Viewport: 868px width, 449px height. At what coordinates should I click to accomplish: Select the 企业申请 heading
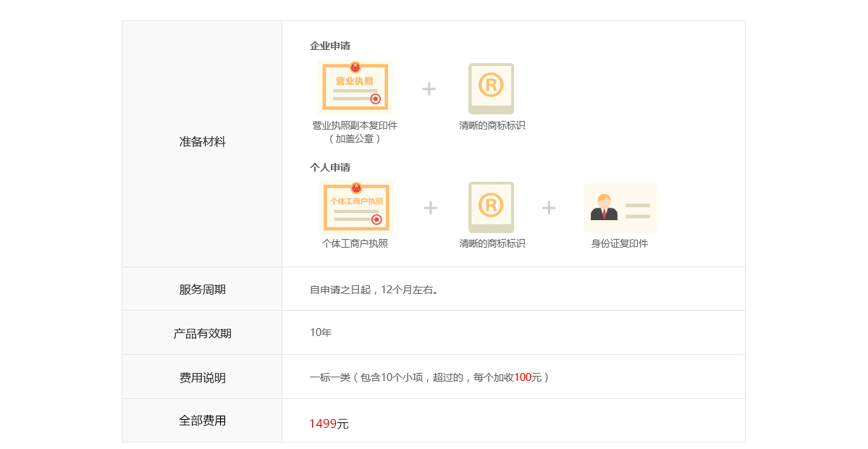click(x=330, y=46)
